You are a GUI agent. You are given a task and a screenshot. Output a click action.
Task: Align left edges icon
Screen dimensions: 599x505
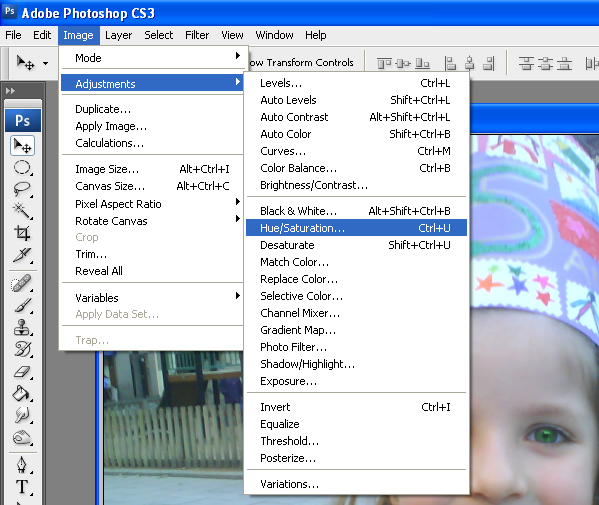coord(451,63)
